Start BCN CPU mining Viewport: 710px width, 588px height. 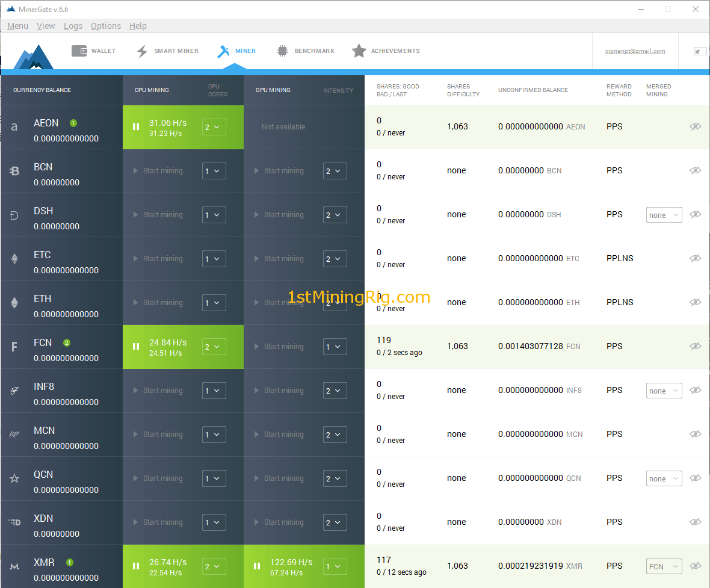[x=158, y=171]
